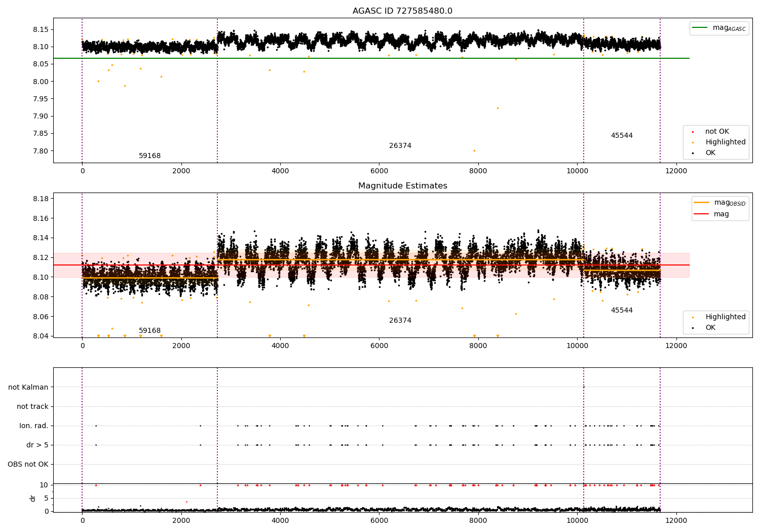Click the orange outlier point at 7.80 magnitude
The image size is (760, 532).
474,150
